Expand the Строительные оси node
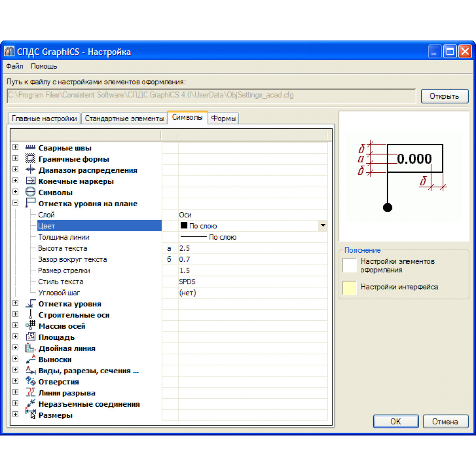 [15, 314]
